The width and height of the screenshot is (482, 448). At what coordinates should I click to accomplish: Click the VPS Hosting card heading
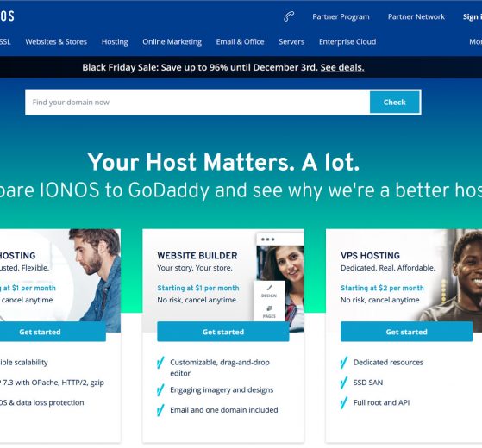(x=370, y=256)
